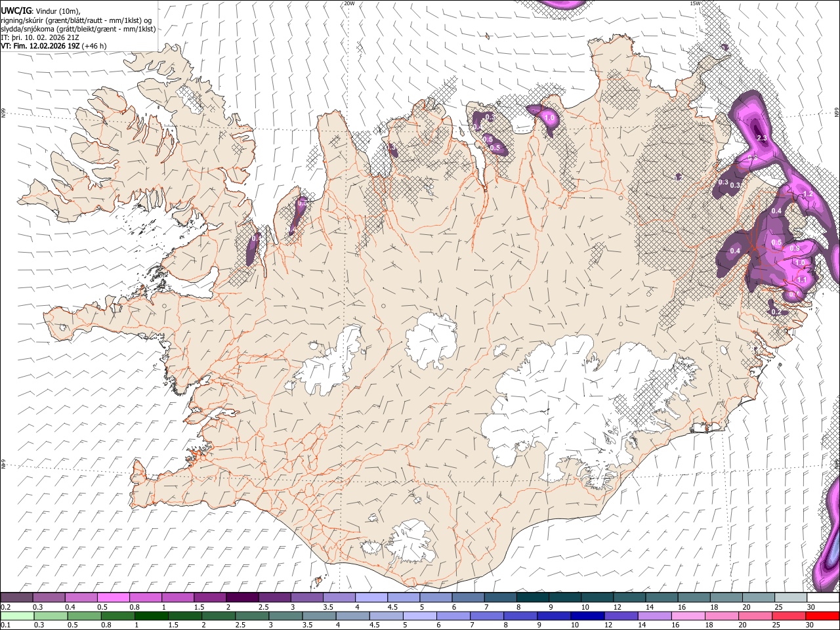Click the 1.2 precipitation value on the map
Screen dimensions: 840x630
[x=808, y=194]
